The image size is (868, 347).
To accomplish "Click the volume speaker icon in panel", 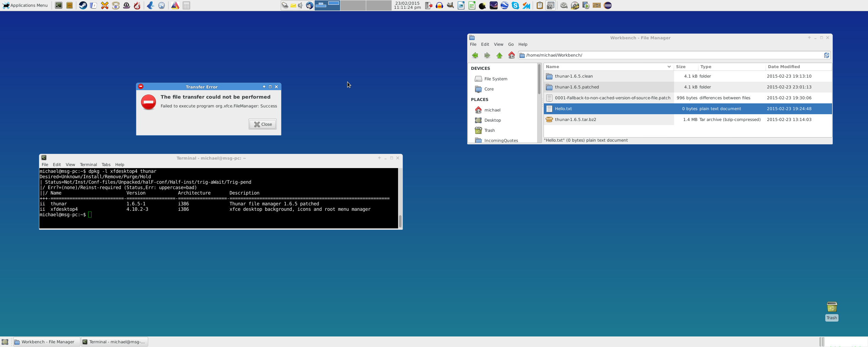I will point(300,5).
